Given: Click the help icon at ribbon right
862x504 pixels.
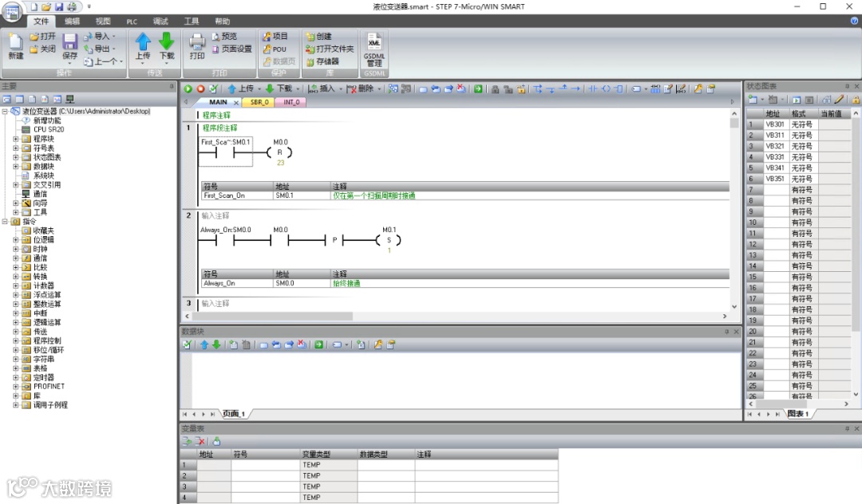Looking at the screenshot, I should click(854, 21).
